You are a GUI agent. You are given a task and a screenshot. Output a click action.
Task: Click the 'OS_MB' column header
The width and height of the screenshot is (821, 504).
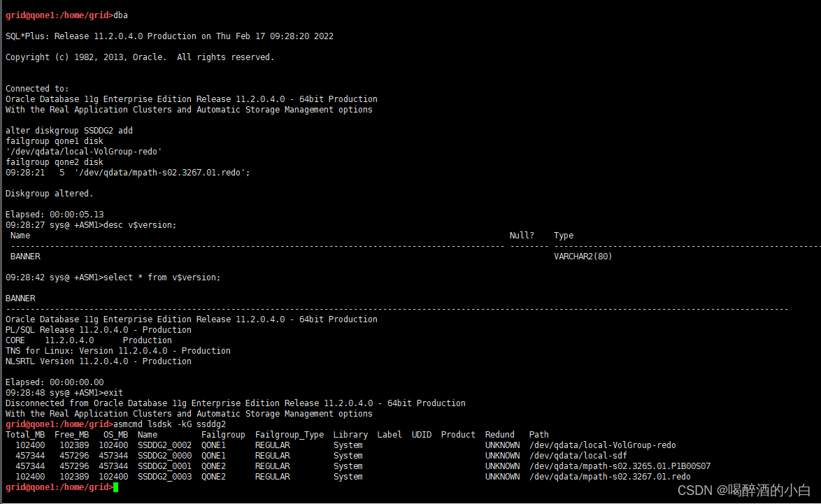[115, 434]
